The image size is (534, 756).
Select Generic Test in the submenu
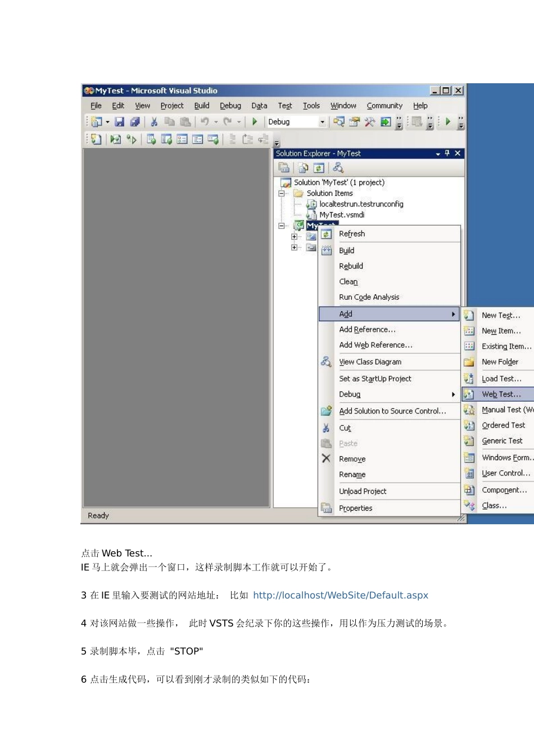click(x=498, y=441)
